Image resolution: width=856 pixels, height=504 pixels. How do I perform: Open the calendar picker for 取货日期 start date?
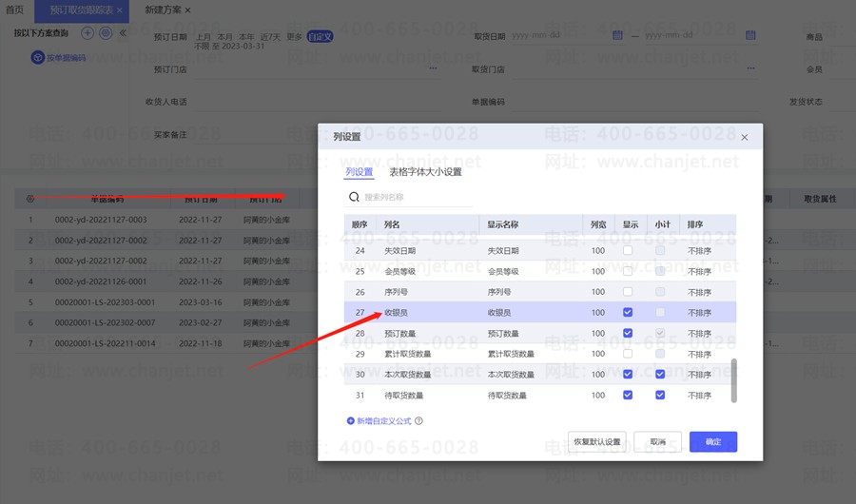[616, 36]
